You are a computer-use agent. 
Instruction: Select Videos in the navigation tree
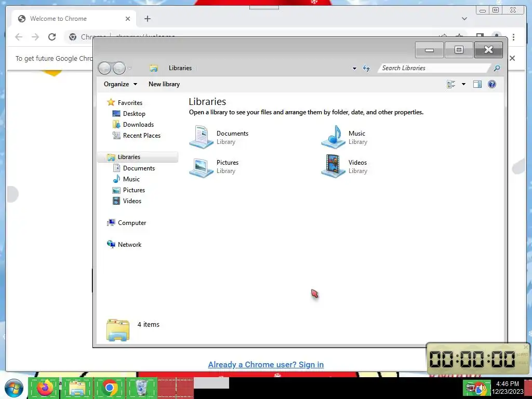(127, 201)
